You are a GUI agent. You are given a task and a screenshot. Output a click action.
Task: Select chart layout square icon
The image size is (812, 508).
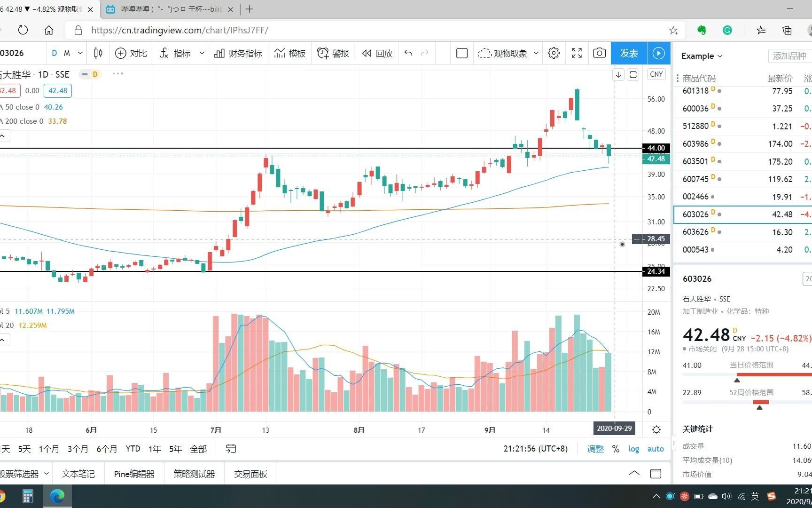click(462, 53)
